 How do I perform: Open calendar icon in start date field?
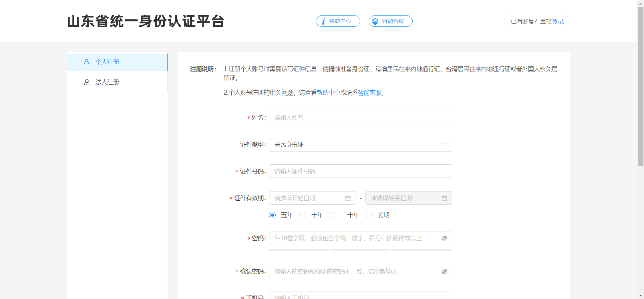[x=348, y=198]
